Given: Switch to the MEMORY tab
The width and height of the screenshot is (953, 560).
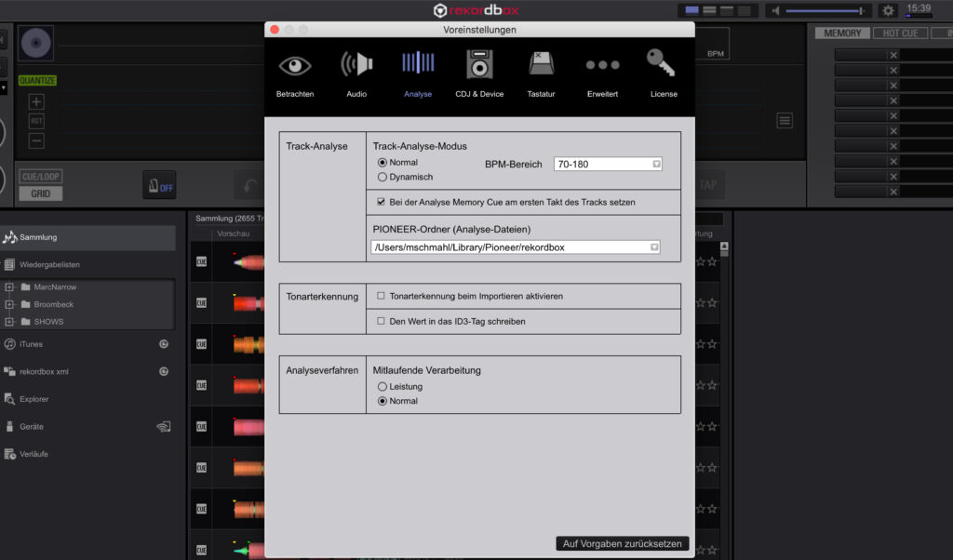Looking at the screenshot, I should (842, 33).
